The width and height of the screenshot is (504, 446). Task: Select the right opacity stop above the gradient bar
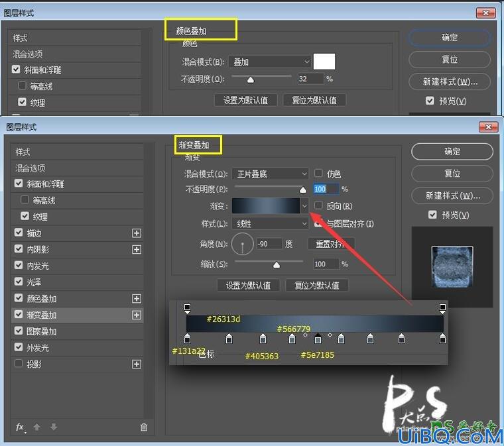coord(442,308)
